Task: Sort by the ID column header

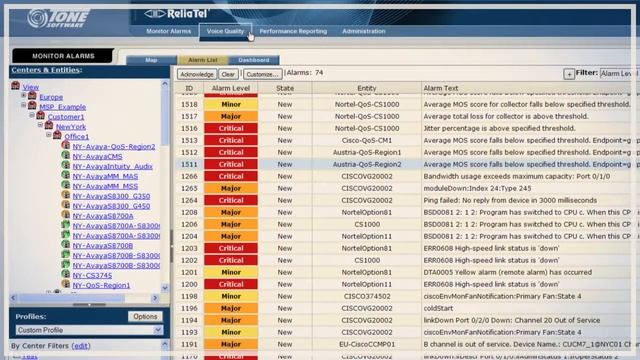Action: (x=189, y=88)
